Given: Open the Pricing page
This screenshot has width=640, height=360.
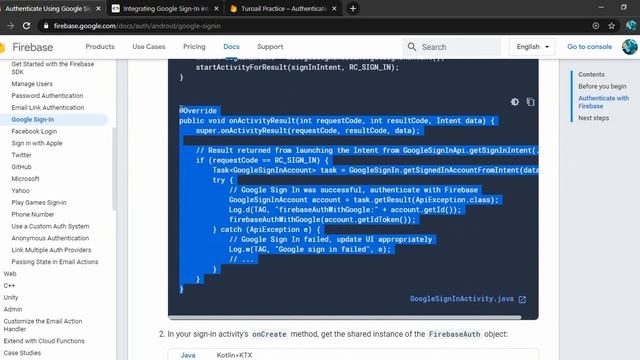Looking at the screenshot, I should (x=194, y=47).
